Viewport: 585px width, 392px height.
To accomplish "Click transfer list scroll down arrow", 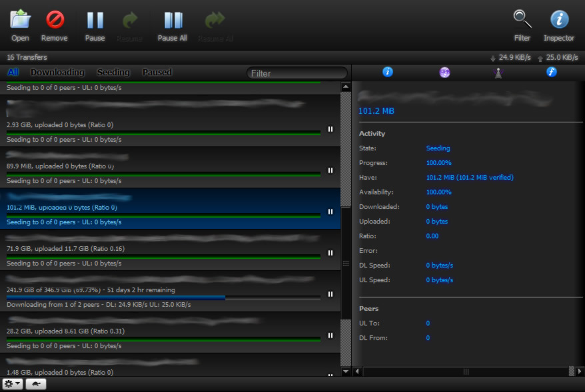I will point(346,371).
